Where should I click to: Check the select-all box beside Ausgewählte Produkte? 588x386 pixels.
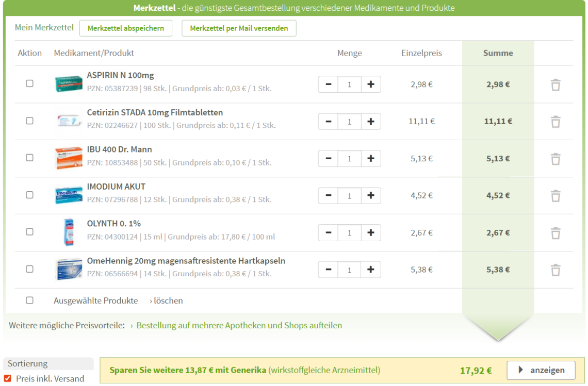(29, 300)
